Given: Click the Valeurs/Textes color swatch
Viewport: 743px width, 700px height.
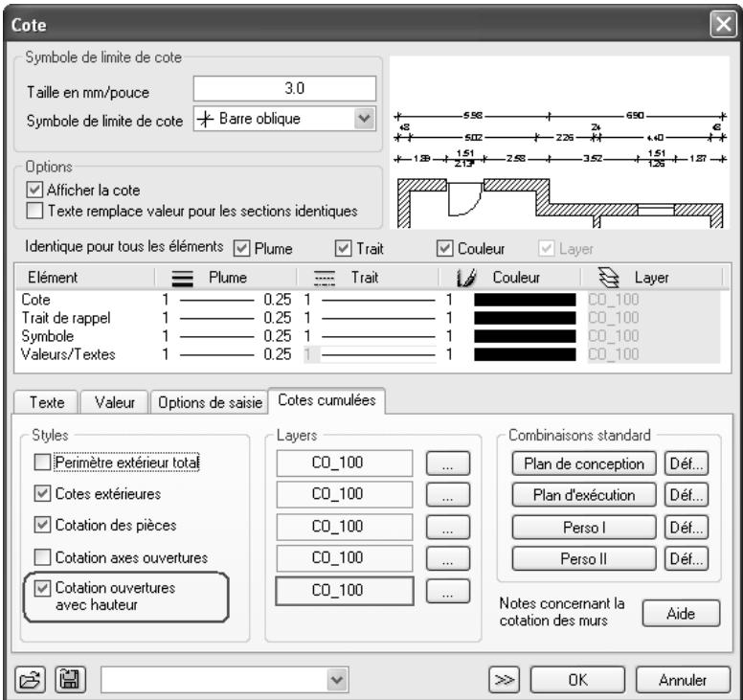Looking at the screenshot, I should tap(525, 354).
